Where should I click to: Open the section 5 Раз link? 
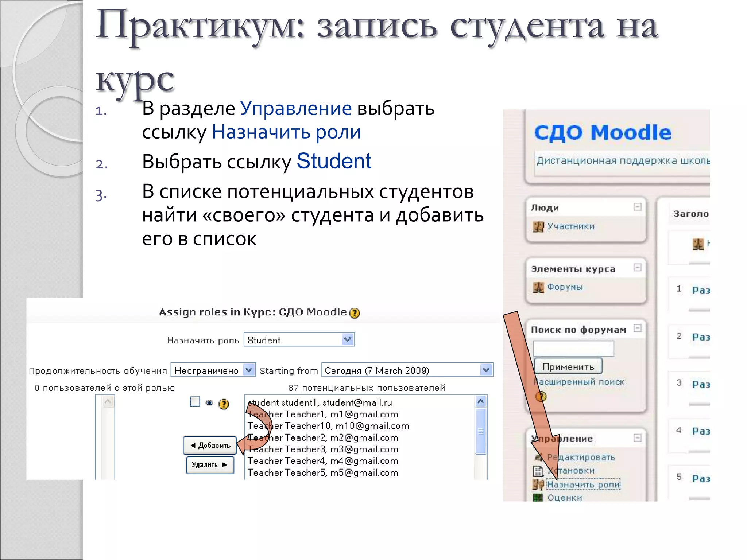click(x=701, y=478)
